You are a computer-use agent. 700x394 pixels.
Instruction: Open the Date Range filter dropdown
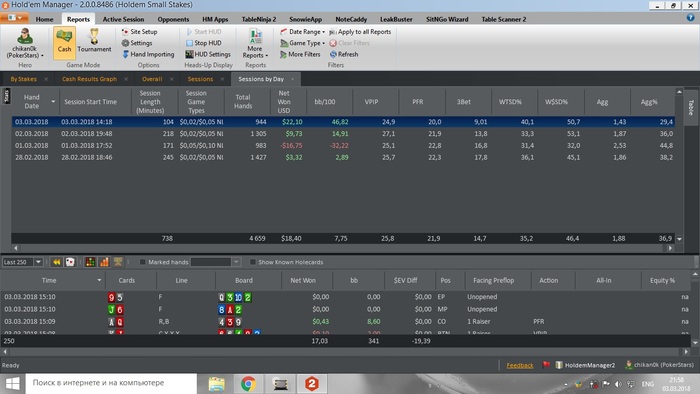coord(302,32)
